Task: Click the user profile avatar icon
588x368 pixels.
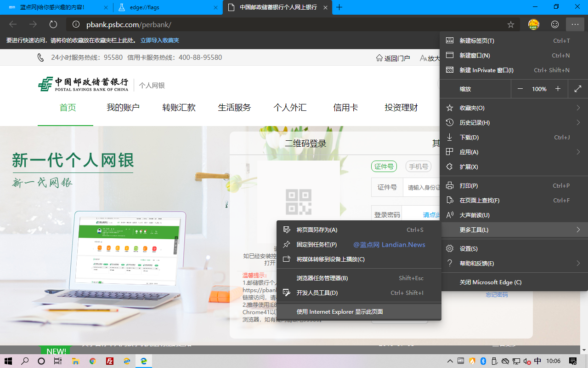Action: (533, 24)
